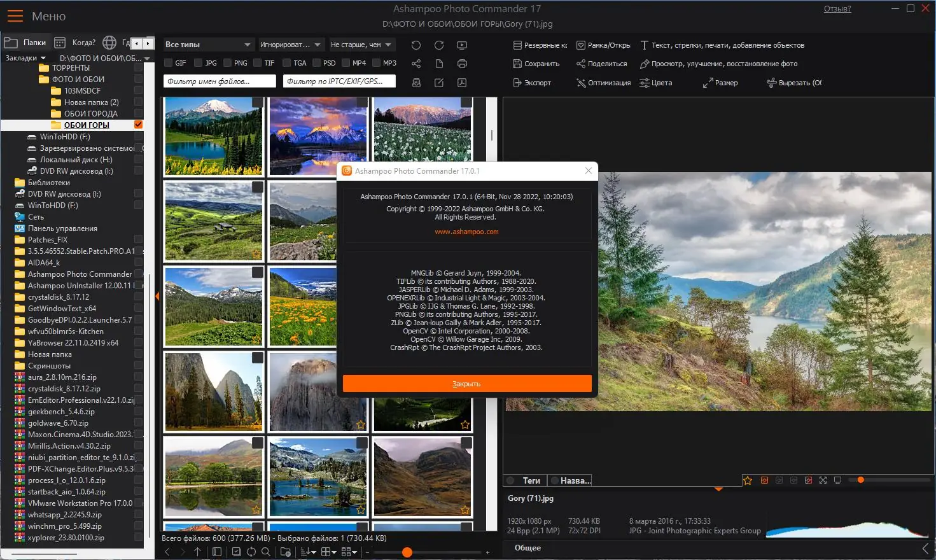Toggle the panel layout icon in bottom toolbar
This screenshot has height=560, width=936.
click(x=217, y=552)
